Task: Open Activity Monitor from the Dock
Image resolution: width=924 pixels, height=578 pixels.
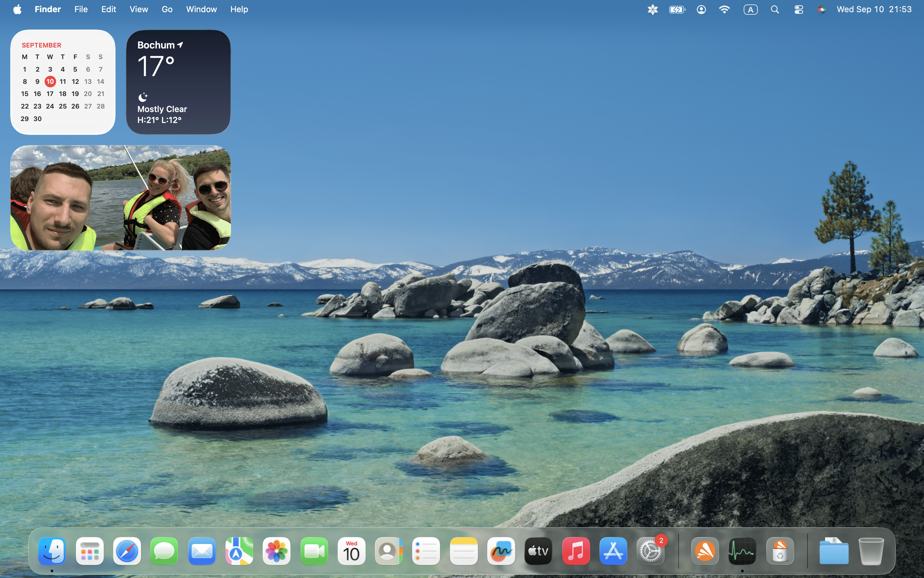Action: (x=742, y=551)
